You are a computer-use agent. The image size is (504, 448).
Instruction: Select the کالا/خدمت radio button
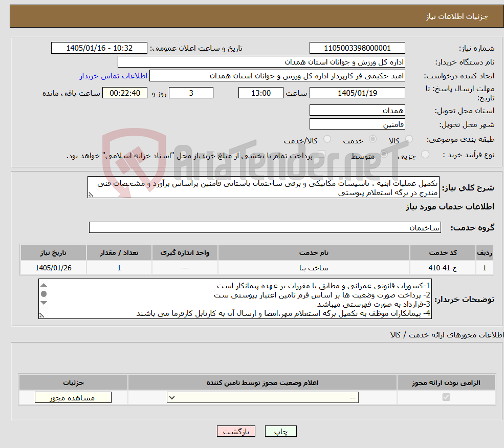(x=327, y=139)
